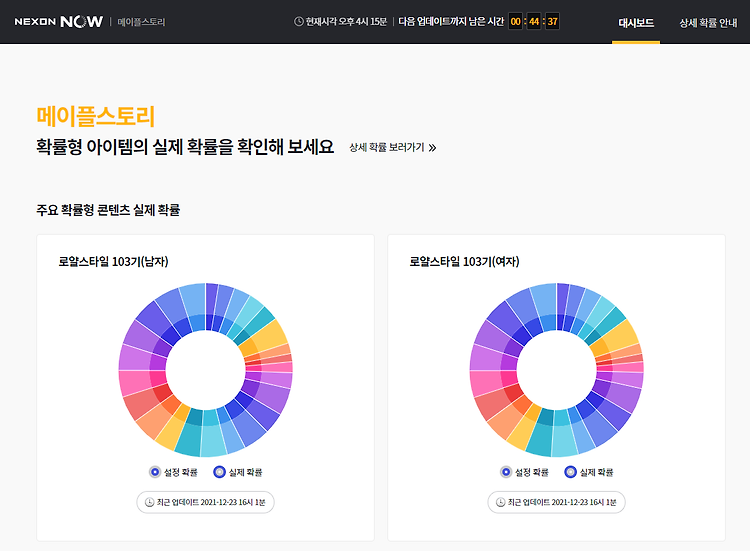The image size is (750, 551).
Task: Select 설정 확률 radio in the 여자 chart
Action: [506, 472]
